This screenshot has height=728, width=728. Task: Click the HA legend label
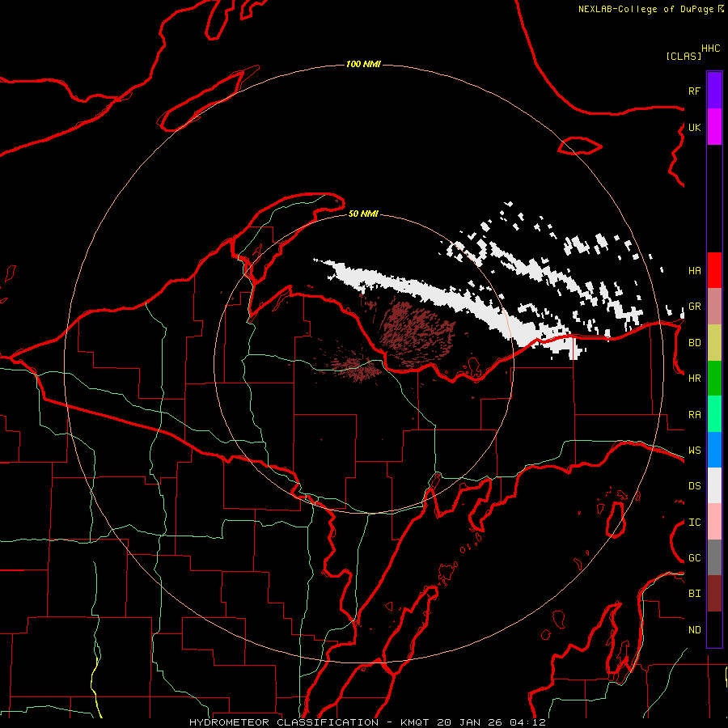pyautogui.click(x=694, y=271)
